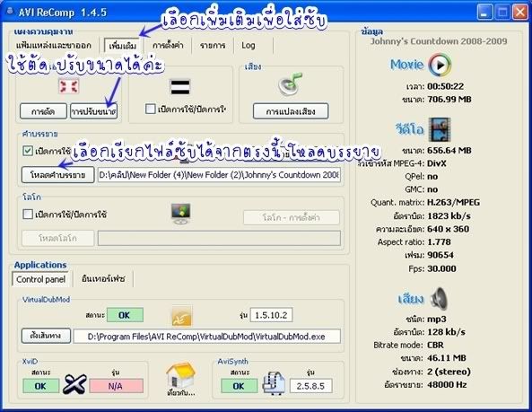Click the 30.000 fps value

[x=441, y=268]
